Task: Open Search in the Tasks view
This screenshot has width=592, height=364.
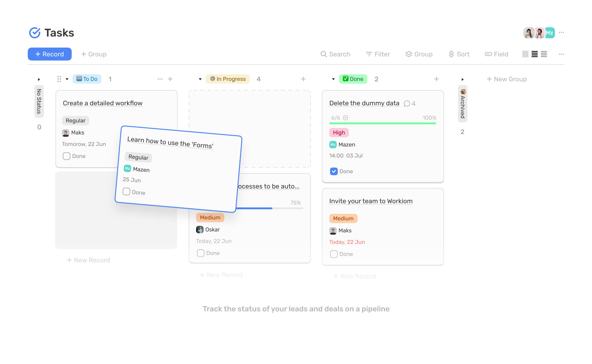Action: click(336, 54)
